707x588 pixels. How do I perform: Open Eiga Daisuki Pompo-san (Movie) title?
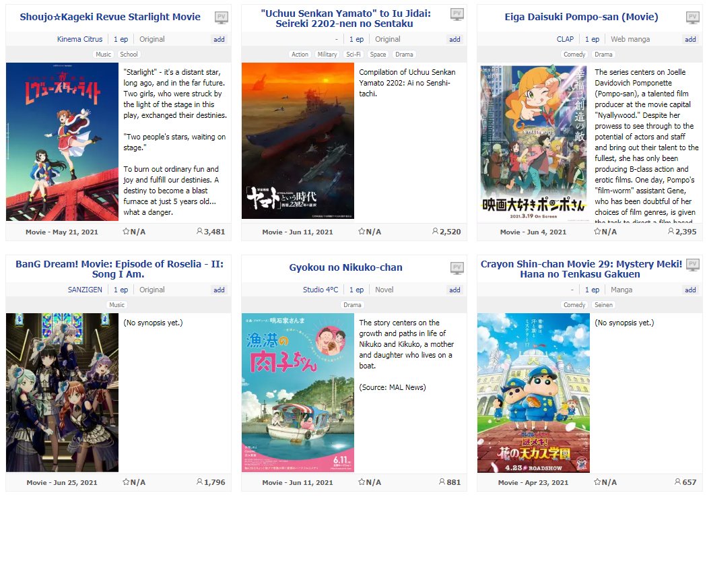pos(581,17)
